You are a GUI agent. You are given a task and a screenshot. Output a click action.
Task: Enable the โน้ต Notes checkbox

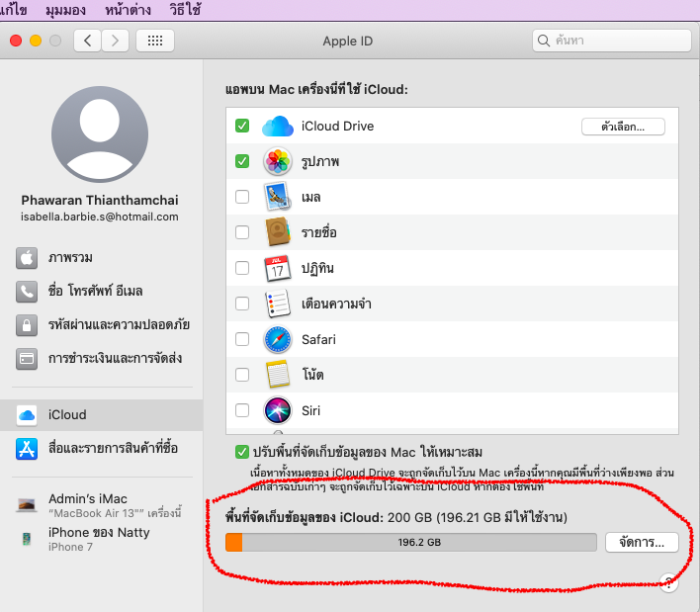click(242, 375)
